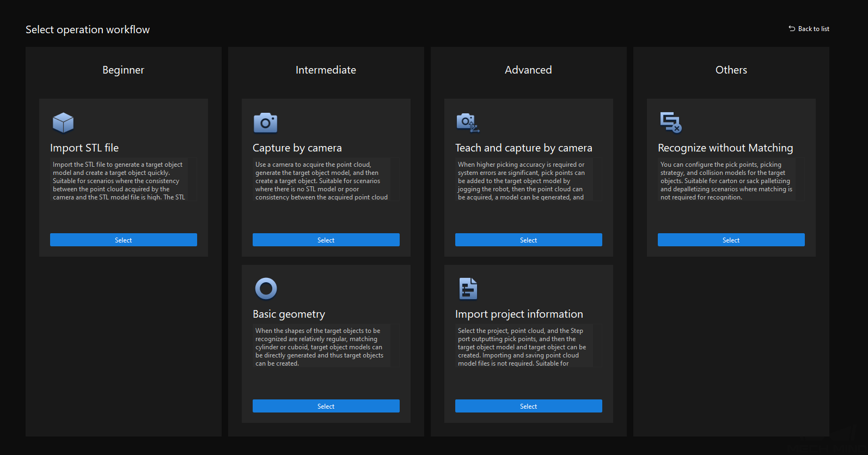Click the Import STL file description text
The height and width of the screenshot is (455, 868).
point(119,181)
